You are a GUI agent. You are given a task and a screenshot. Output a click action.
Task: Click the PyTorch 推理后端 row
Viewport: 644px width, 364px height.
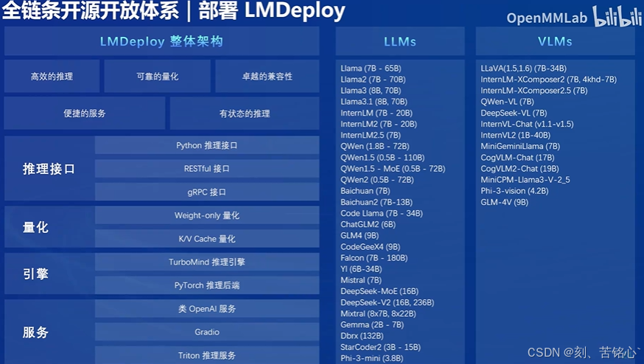tap(207, 285)
